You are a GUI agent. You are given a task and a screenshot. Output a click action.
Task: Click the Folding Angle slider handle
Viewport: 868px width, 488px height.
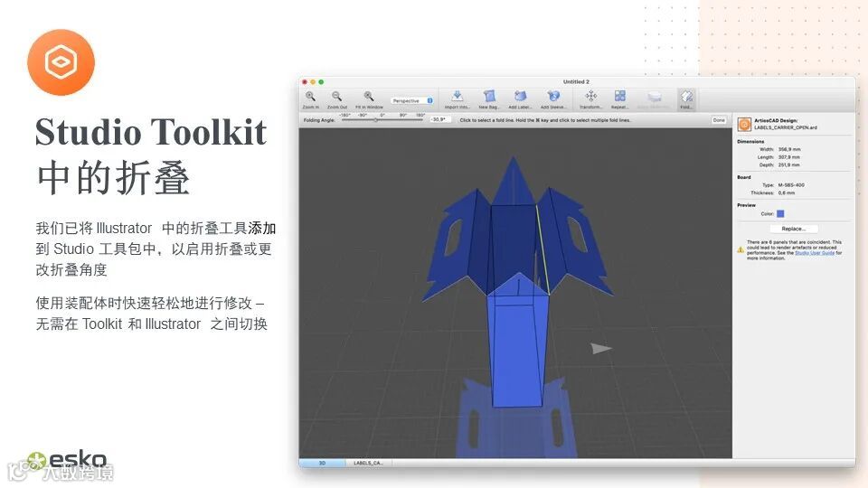[376, 119]
